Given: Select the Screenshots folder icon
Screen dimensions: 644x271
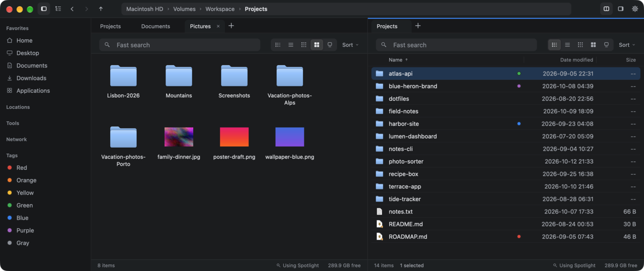Looking at the screenshot, I should (234, 76).
